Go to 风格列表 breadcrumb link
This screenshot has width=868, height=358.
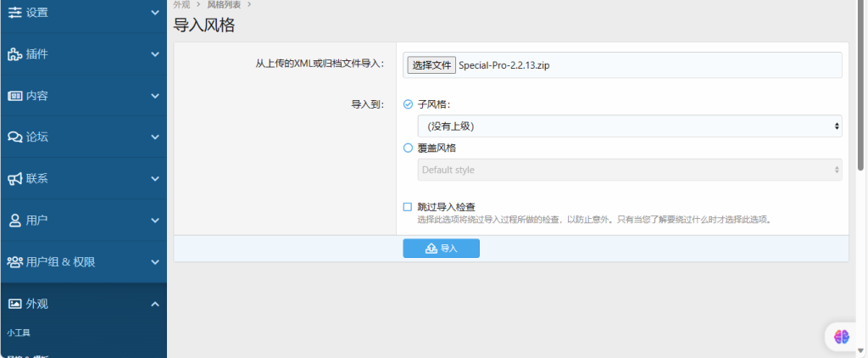(224, 4)
